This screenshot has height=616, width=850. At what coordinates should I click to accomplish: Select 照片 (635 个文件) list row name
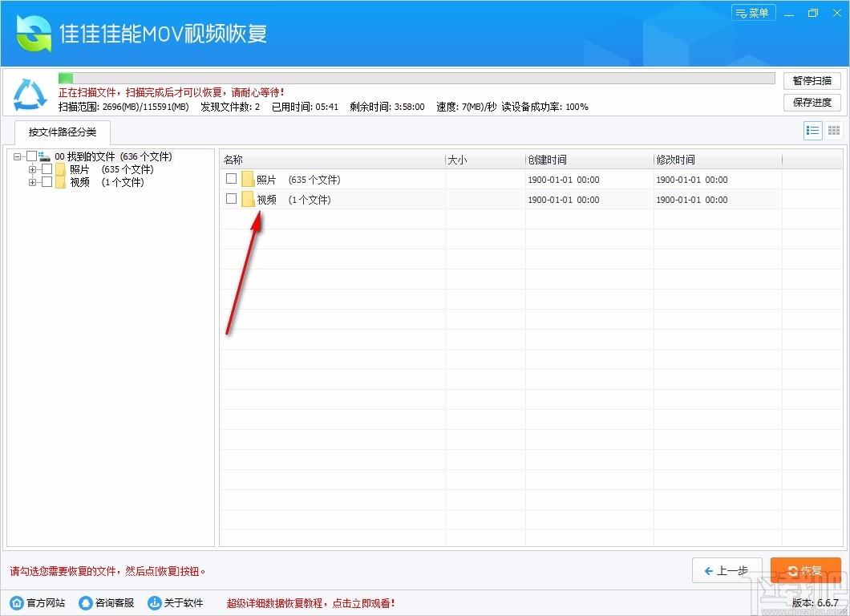(298, 180)
